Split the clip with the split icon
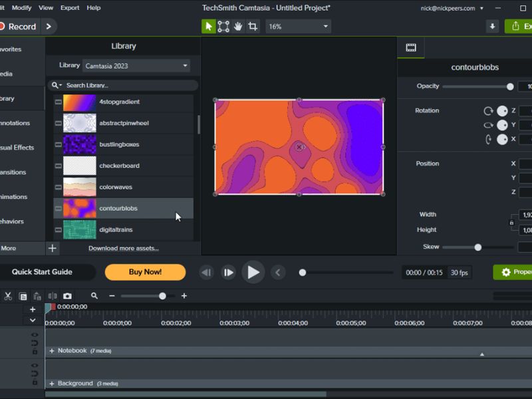The image size is (532, 399). pyautogui.click(x=53, y=296)
